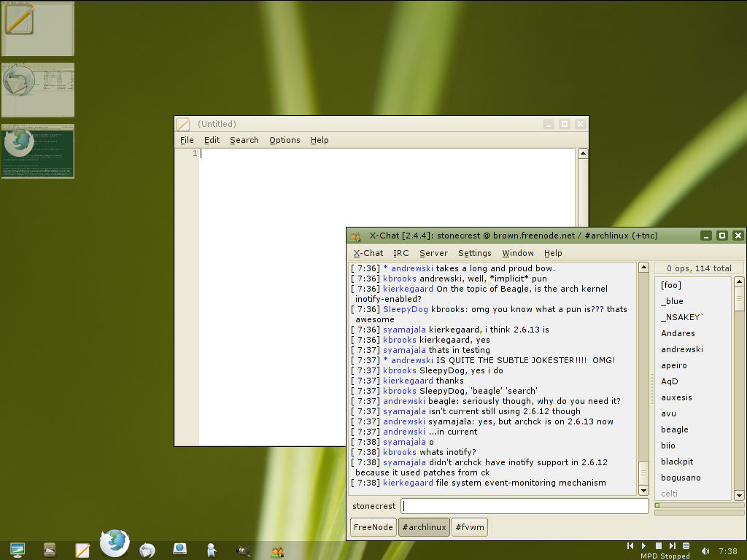
Task: Click the X-Chat window title bar icon
Action: 355,236
